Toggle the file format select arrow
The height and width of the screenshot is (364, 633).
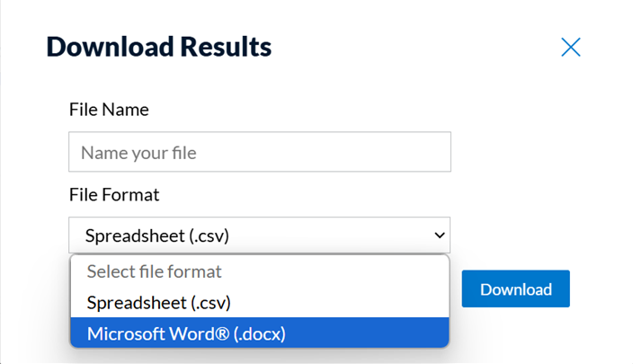[x=439, y=235]
